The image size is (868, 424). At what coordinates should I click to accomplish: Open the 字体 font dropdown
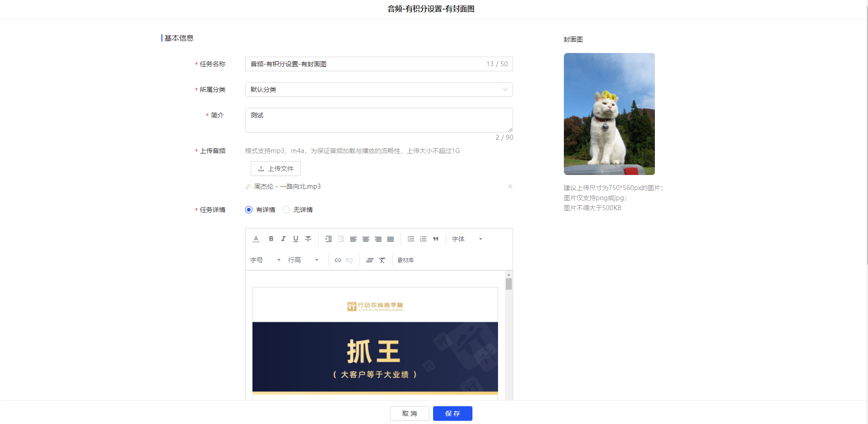tap(467, 239)
